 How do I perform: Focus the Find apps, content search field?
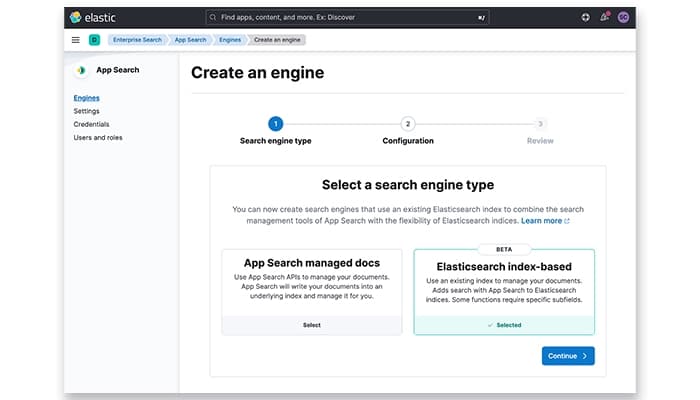pos(347,17)
